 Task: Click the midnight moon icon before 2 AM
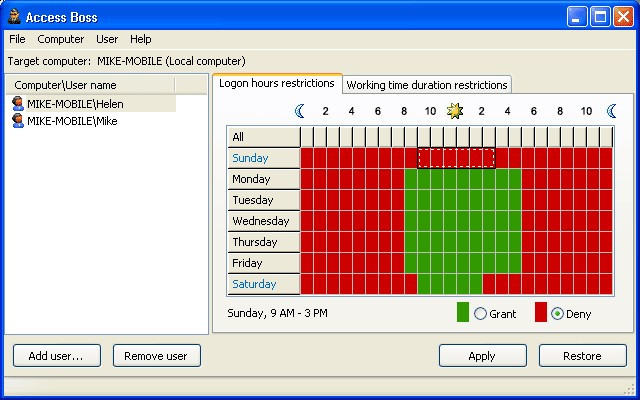[300, 111]
